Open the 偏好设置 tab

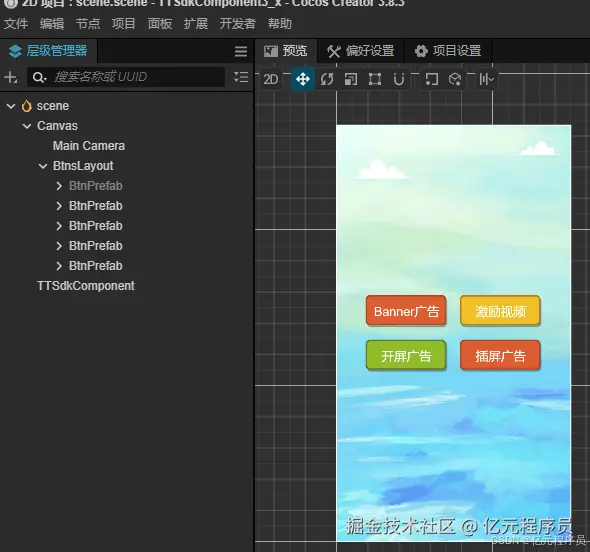pyautogui.click(x=361, y=51)
